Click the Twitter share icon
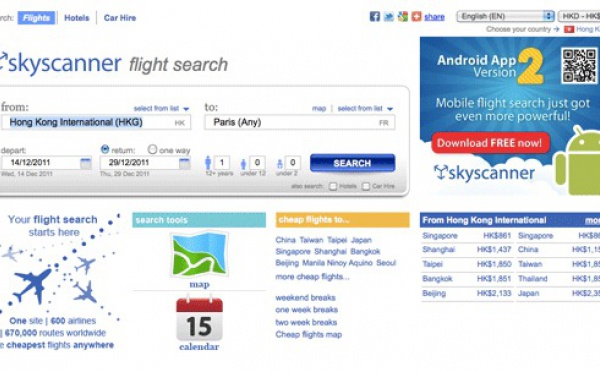The height and width of the screenshot is (372, 600). [x=388, y=16]
